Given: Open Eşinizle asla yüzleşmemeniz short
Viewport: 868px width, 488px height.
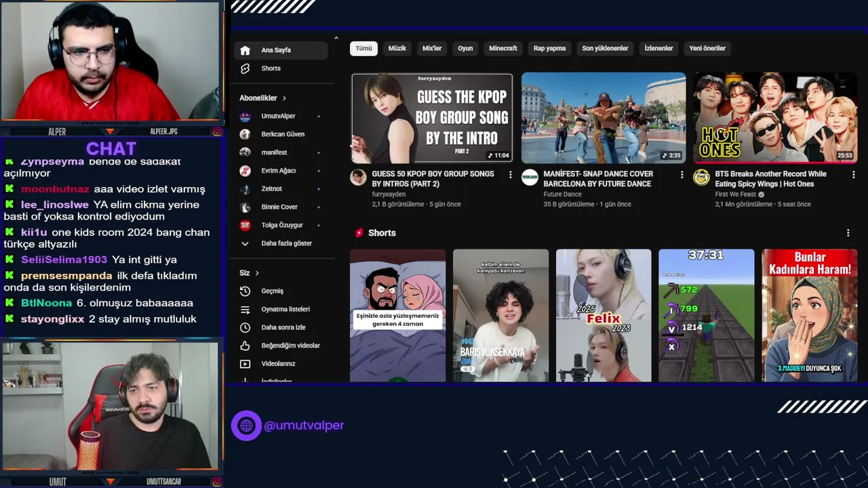Looking at the screenshot, I should [397, 315].
